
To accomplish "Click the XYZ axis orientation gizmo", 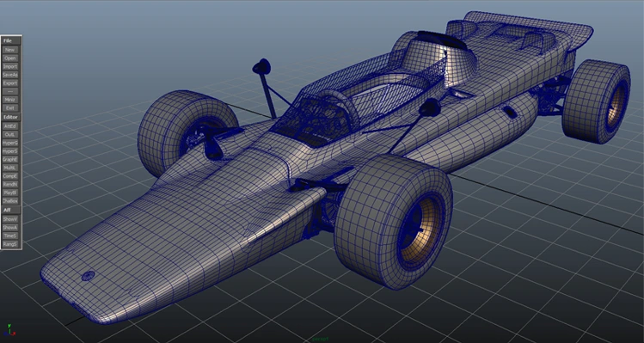I will coord(9,331).
